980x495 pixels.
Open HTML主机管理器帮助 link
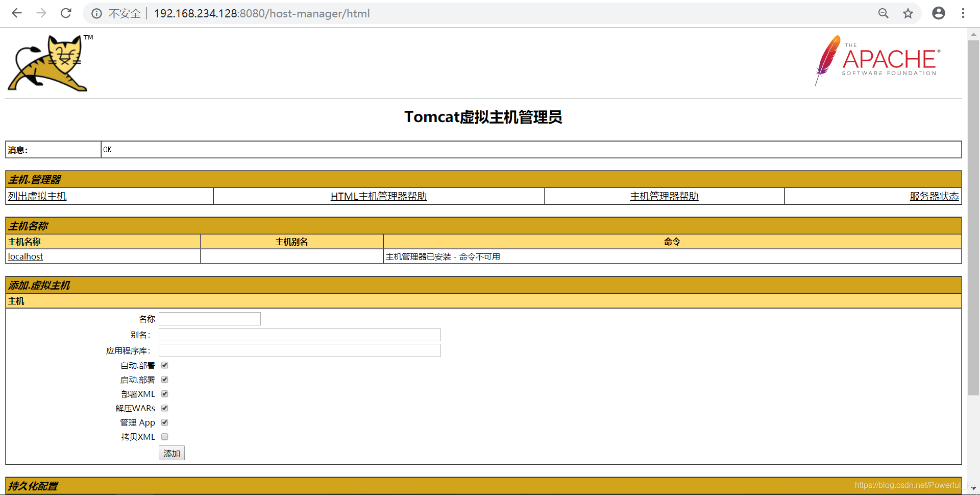379,196
